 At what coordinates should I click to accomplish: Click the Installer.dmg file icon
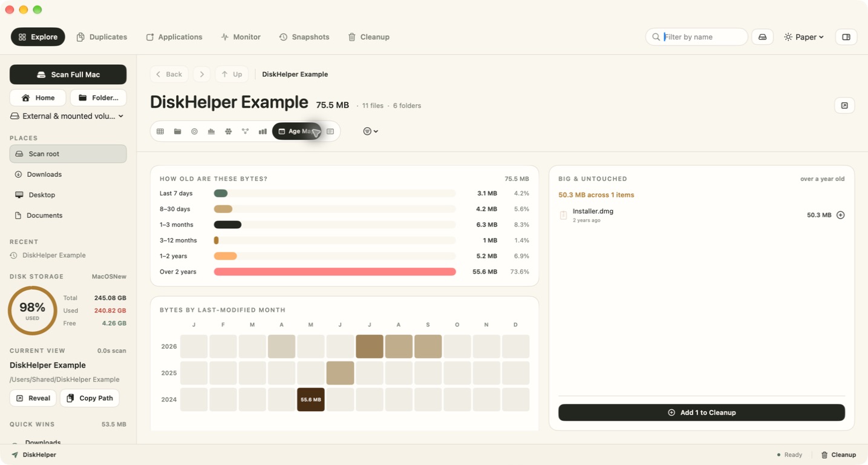(x=564, y=216)
